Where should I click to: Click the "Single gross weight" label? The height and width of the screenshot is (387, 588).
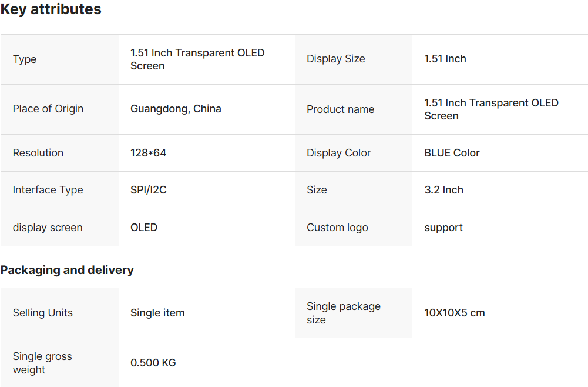pos(42,363)
